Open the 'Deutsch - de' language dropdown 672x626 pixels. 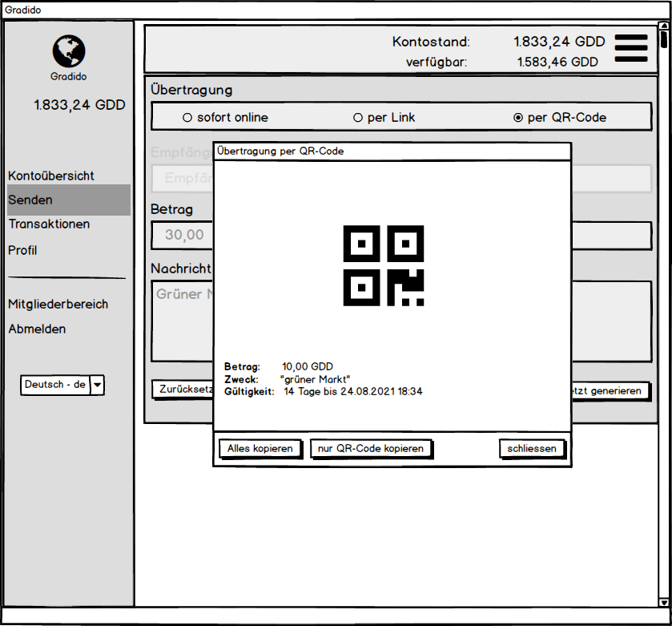coord(54,385)
